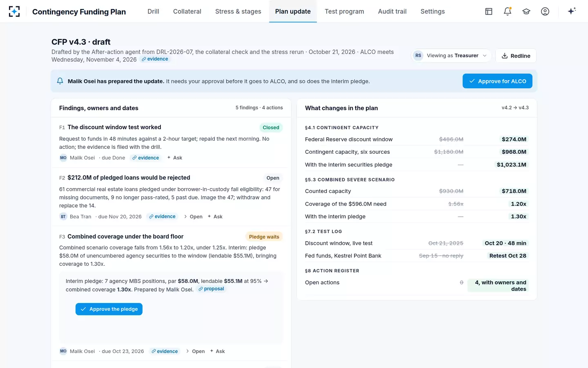Click the Closed status badge on F1

coord(271,128)
